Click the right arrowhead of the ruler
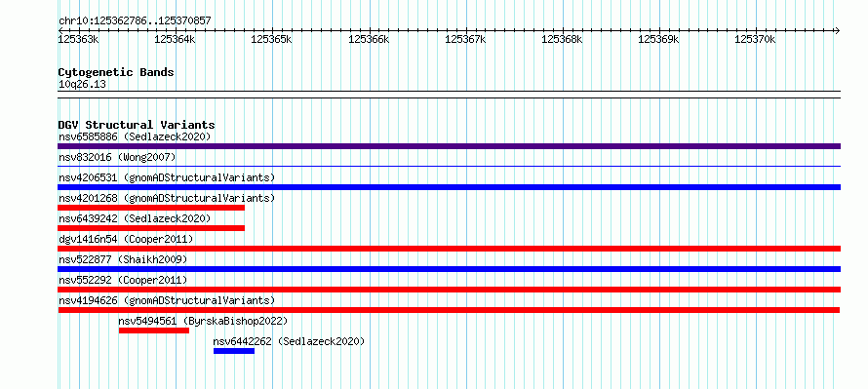The width and height of the screenshot is (868, 389). tap(838, 30)
